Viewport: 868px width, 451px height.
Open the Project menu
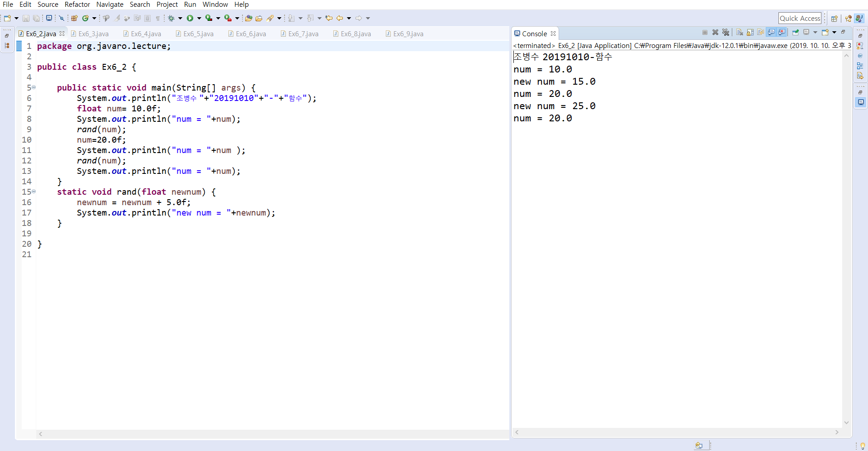click(167, 5)
